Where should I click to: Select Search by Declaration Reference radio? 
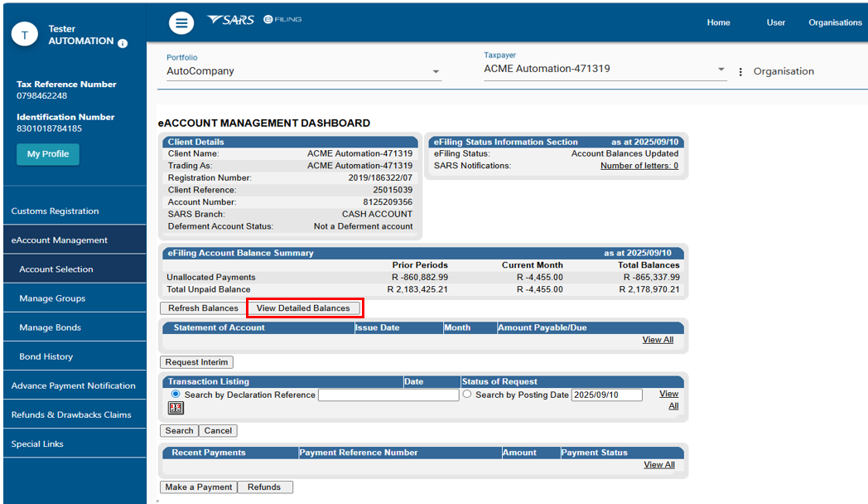176,395
